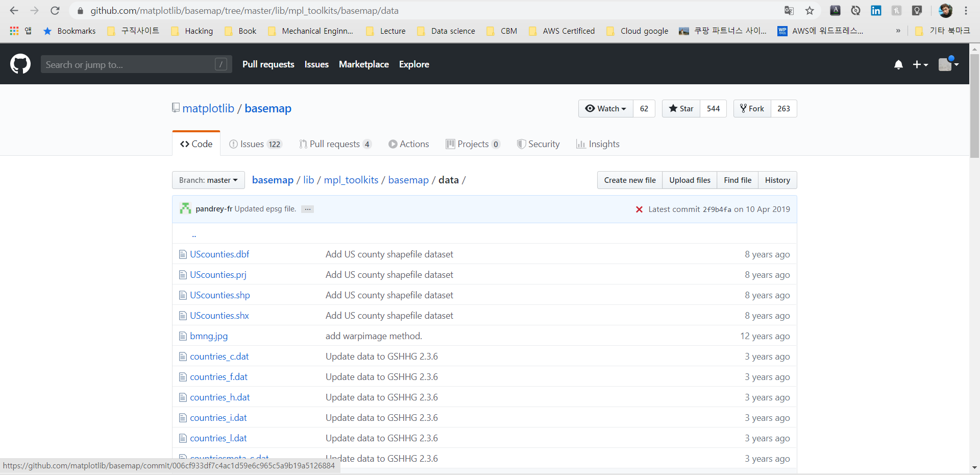Open the Projects tab
Screen dimensions: 980x475
473,144
